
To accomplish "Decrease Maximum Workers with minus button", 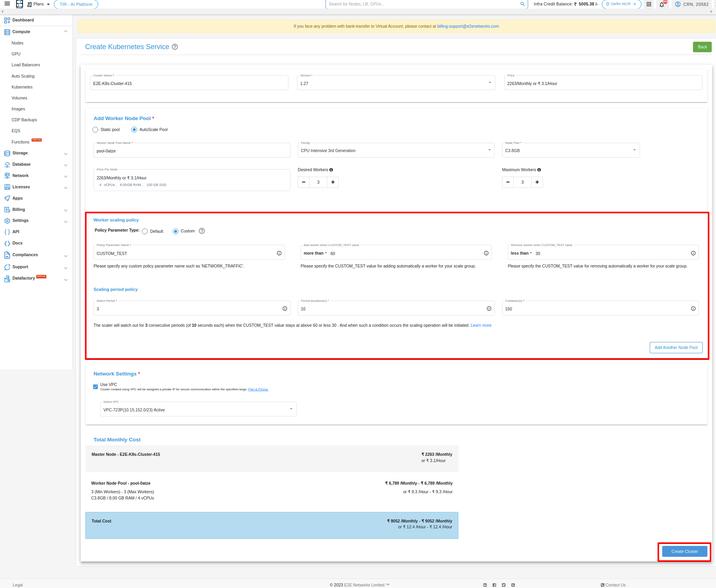I will pos(508,182).
